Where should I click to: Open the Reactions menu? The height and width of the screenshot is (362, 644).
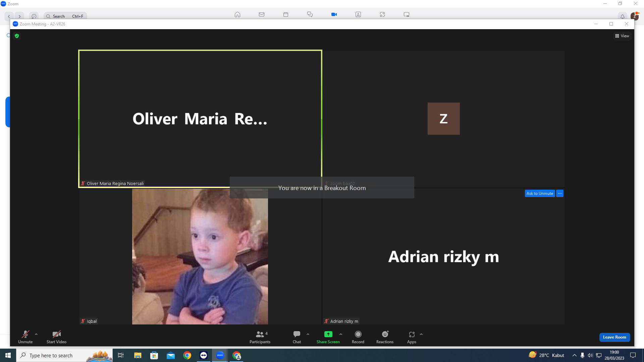(385, 337)
